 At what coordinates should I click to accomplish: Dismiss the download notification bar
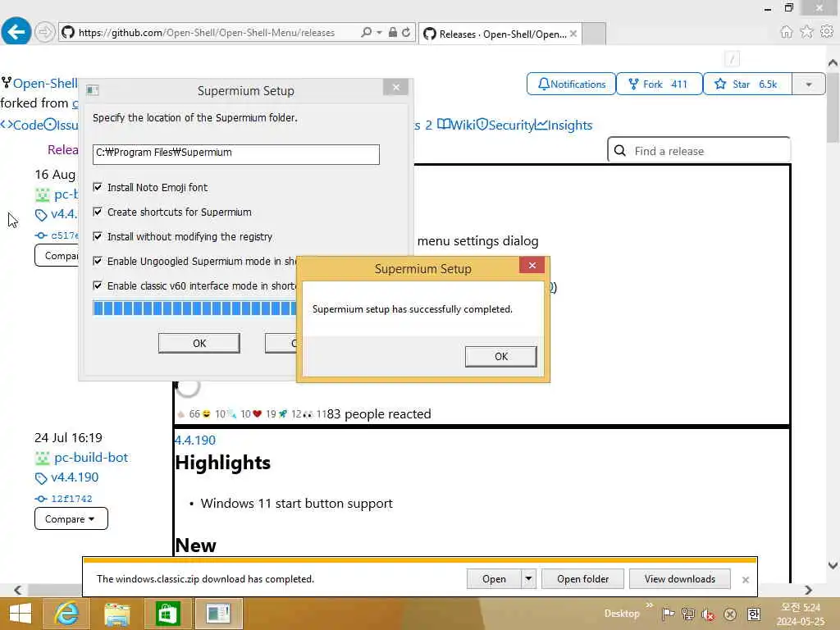point(745,580)
